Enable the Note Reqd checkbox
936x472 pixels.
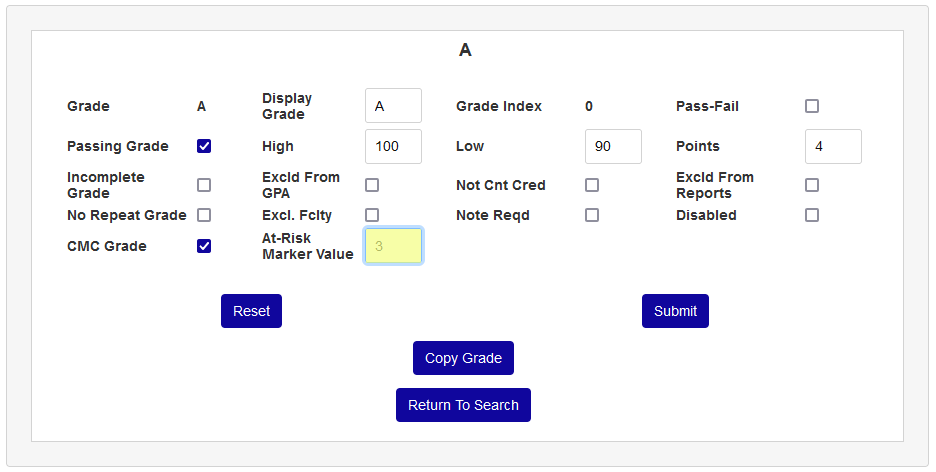tap(592, 215)
